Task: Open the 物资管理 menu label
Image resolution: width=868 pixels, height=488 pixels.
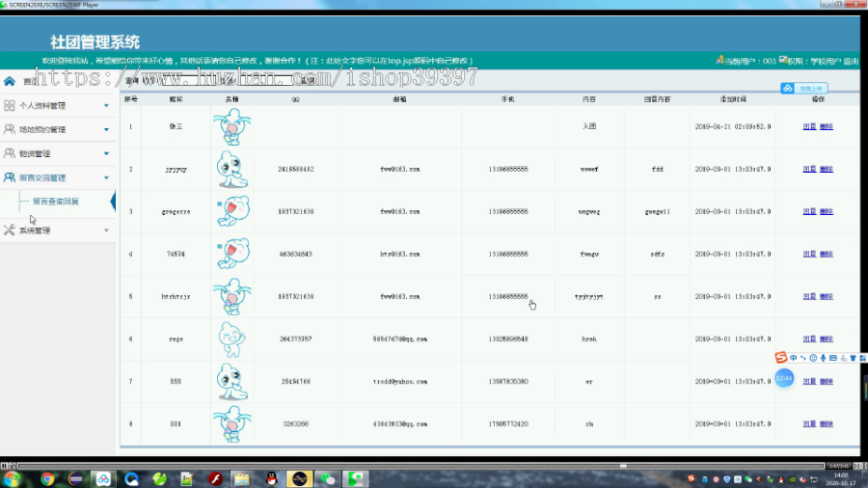Action: (x=35, y=153)
